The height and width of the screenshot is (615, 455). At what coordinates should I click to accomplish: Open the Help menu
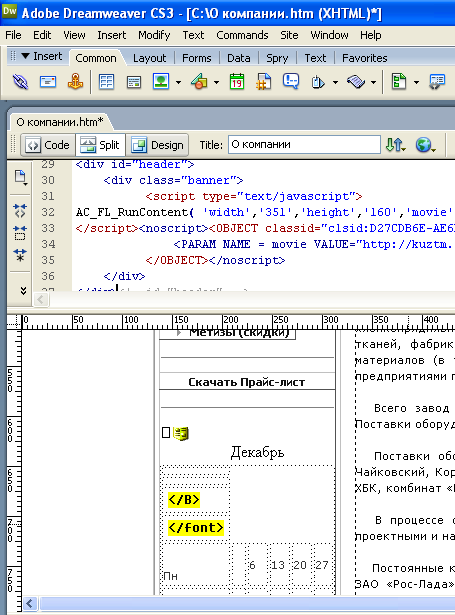coord(371,35)
